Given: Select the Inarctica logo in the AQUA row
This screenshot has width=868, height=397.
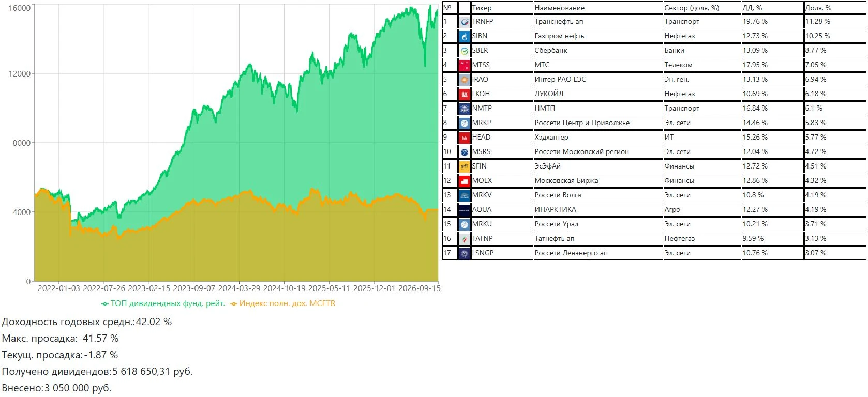Looking at the screenshot, I should (x=464, y=210).
